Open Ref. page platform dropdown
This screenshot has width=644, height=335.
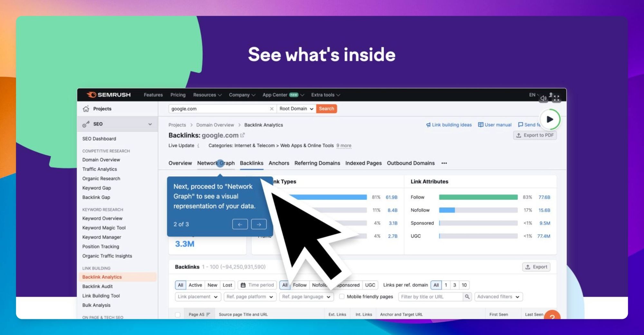[x=250, y=297]
